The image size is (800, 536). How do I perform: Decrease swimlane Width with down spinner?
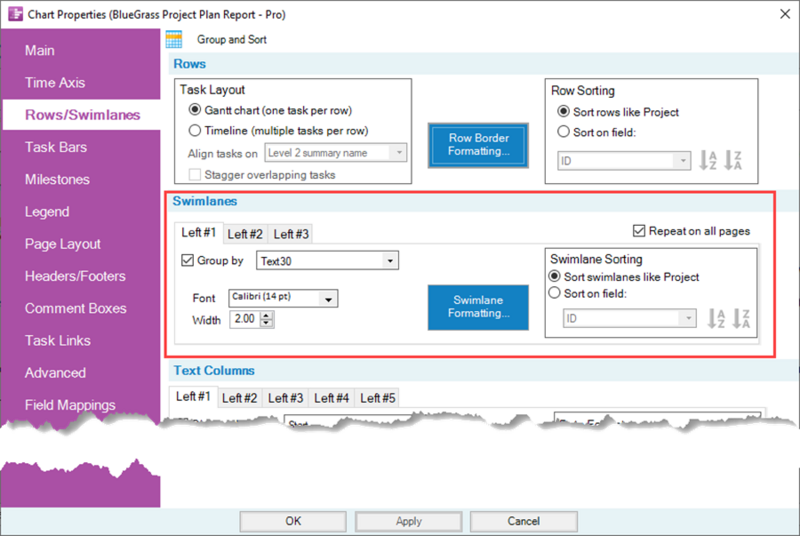pos(266,323)
